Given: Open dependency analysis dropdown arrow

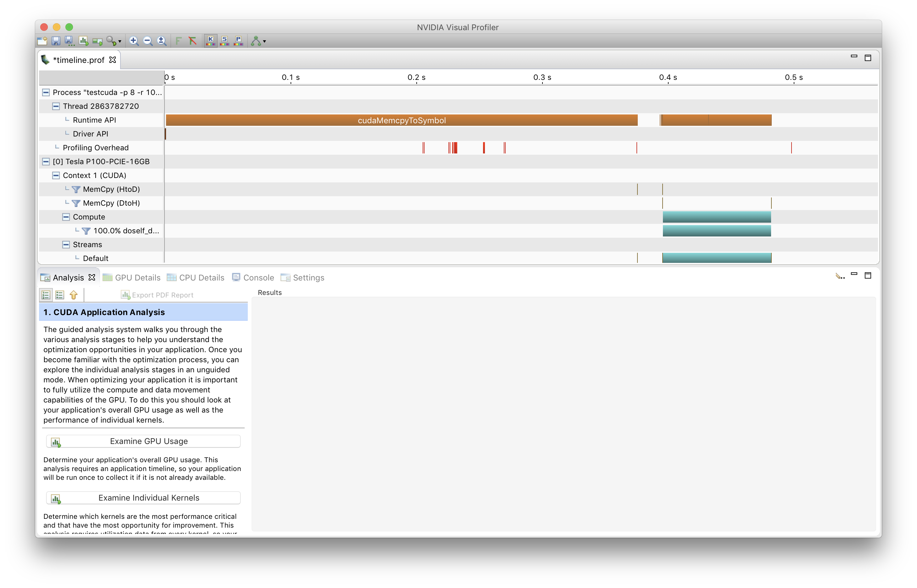Looking at the screenshot, I should point(264,41).
